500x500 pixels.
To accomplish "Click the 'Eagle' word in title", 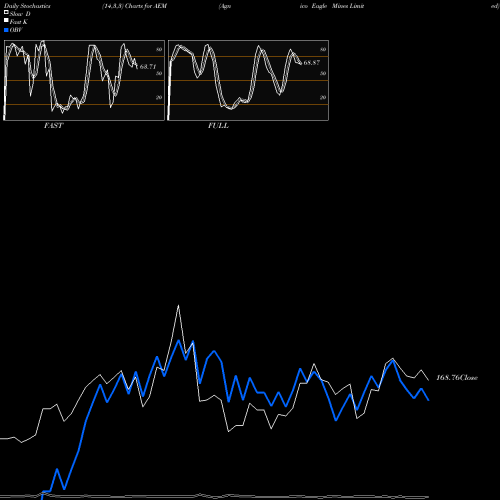I will point(319,6).
